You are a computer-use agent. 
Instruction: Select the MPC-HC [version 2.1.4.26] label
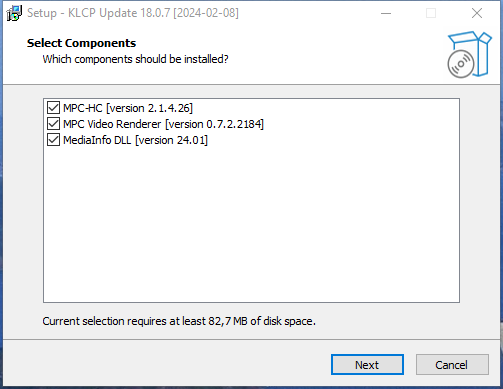[x=128, y=108]
